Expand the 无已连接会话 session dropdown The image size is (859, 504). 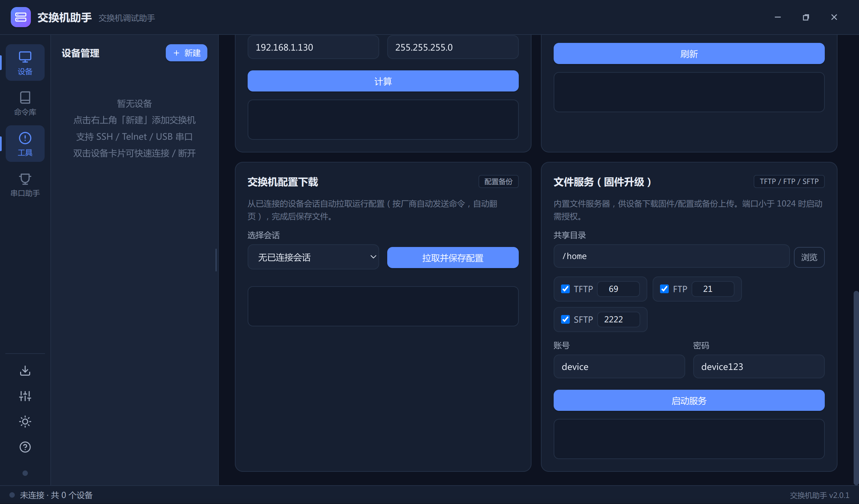(313, 257)
